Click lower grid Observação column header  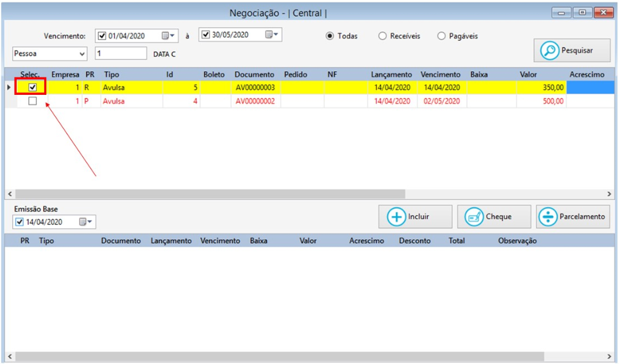[517, 240]
